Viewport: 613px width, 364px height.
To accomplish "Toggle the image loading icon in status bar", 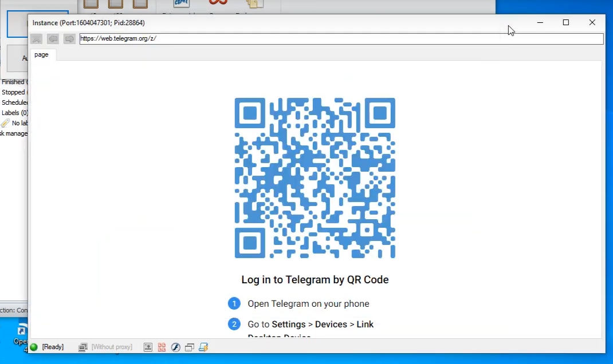I will (x=148, y=347).
